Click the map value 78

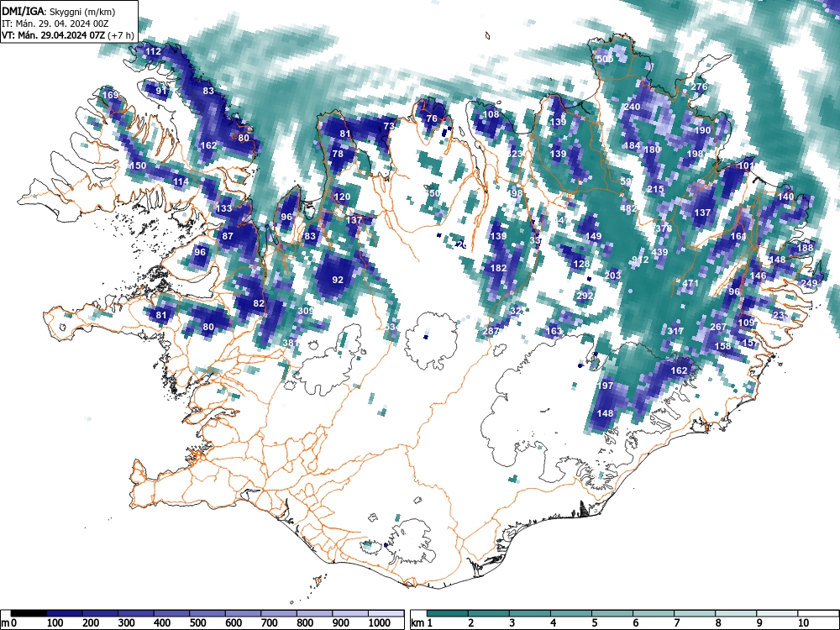[x=338, y=154]
